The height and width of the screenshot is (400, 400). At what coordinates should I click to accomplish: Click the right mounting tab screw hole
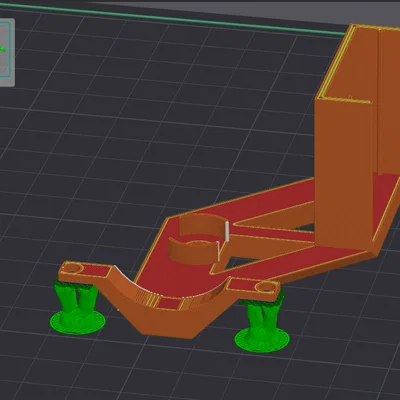click(x=267, y=286)
